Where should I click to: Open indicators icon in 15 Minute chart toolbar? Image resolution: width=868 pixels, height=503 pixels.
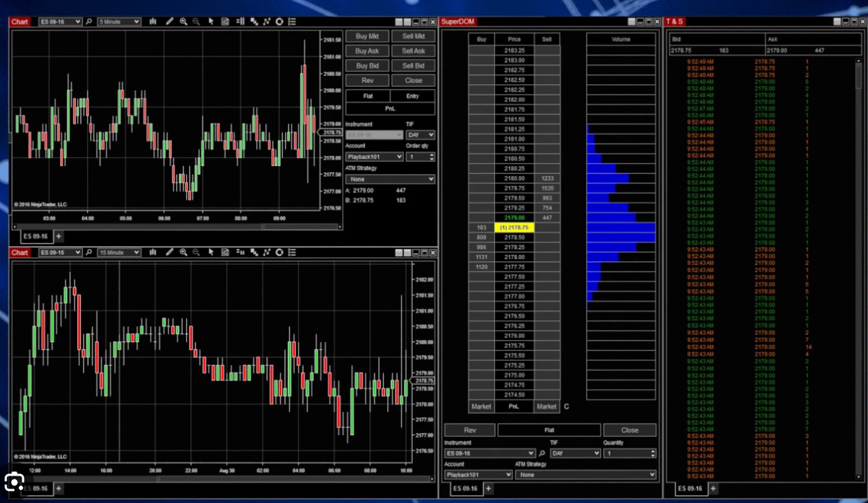254,253
